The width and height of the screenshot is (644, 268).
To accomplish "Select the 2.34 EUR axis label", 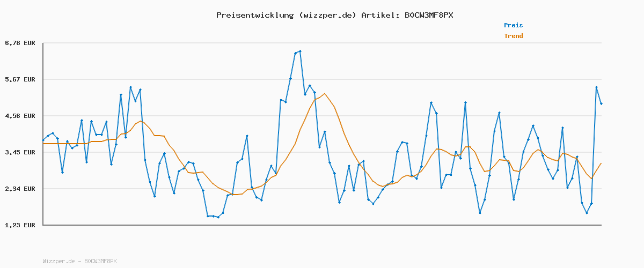I will (x=20, y=189).
